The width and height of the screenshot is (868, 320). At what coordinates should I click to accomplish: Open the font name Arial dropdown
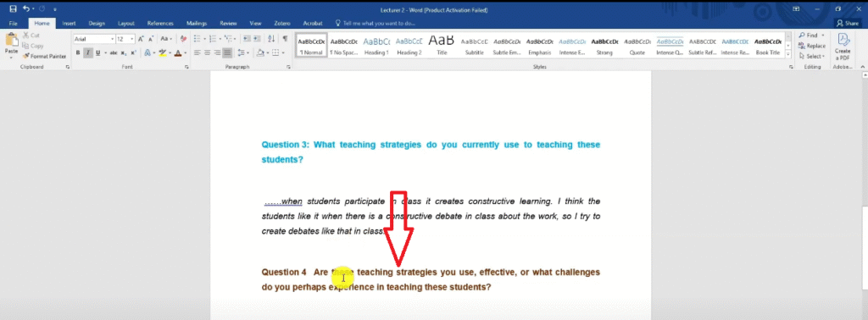point(113,39)
